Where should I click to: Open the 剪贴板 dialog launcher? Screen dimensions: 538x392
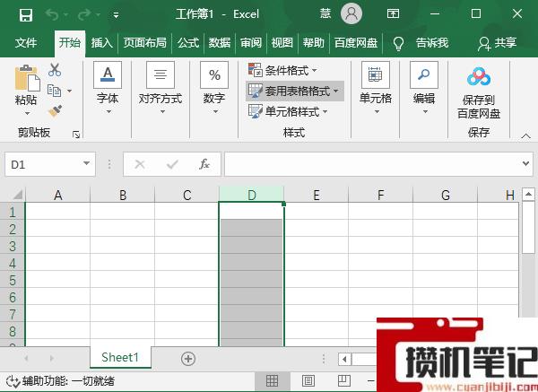(76, 135)
